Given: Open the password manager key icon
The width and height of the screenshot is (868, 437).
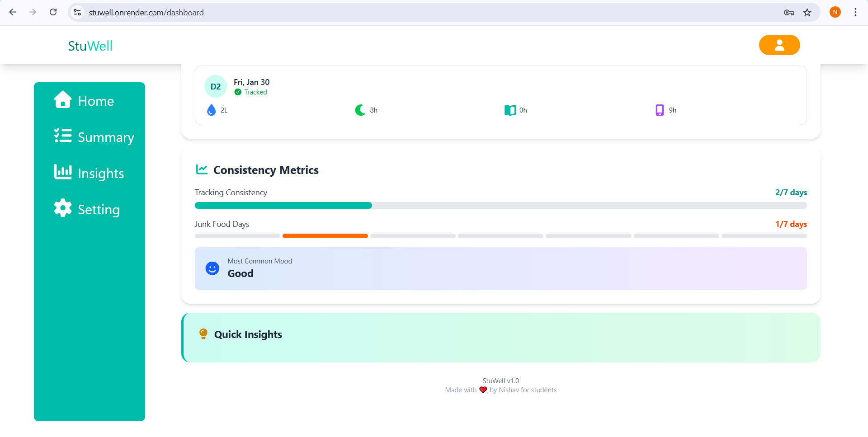Looking at the screenshot, I should pyautogui.click(x=789, y=12).
